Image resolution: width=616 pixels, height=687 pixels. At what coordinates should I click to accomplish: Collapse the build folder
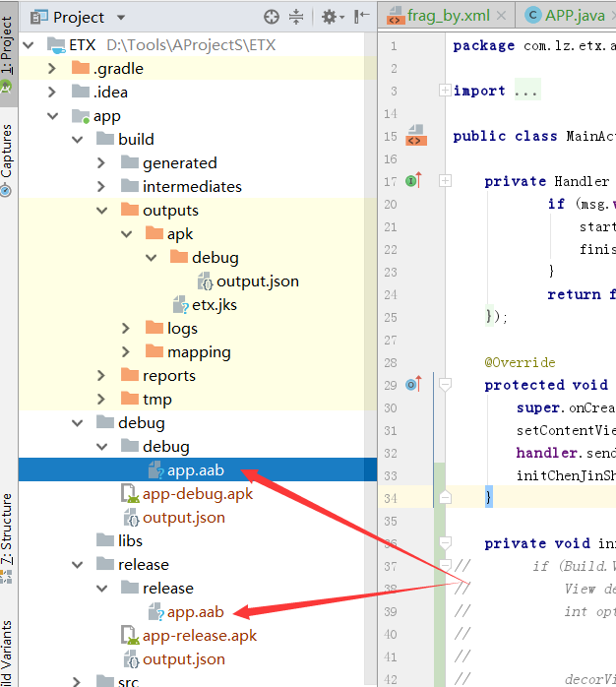pos(78,140)
